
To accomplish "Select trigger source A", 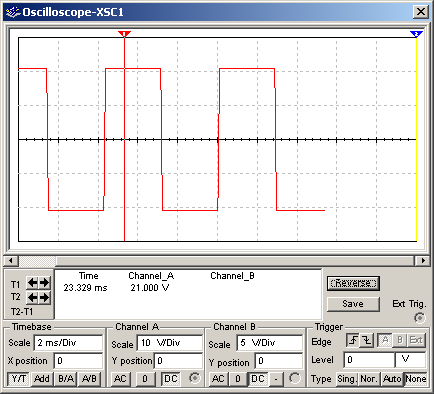I will (x=385, y=340).
